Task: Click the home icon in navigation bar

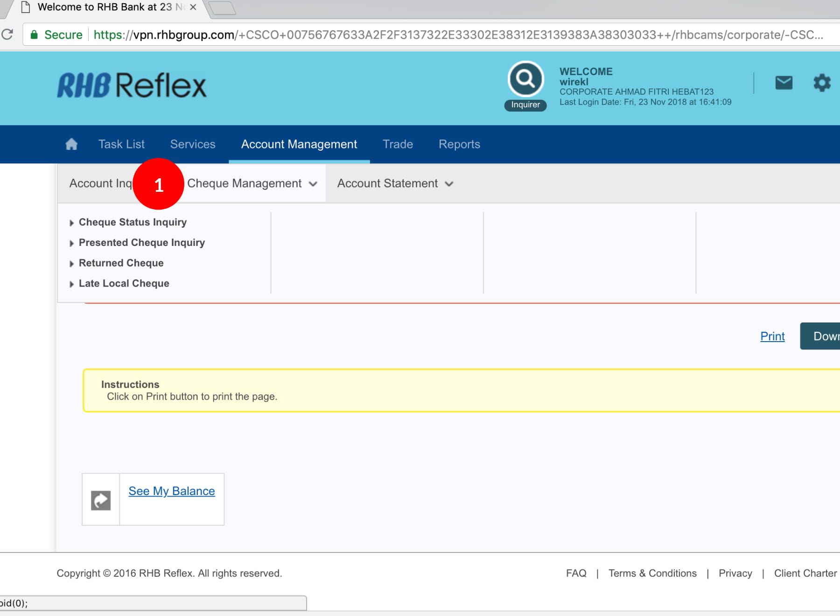Action: 71,144
